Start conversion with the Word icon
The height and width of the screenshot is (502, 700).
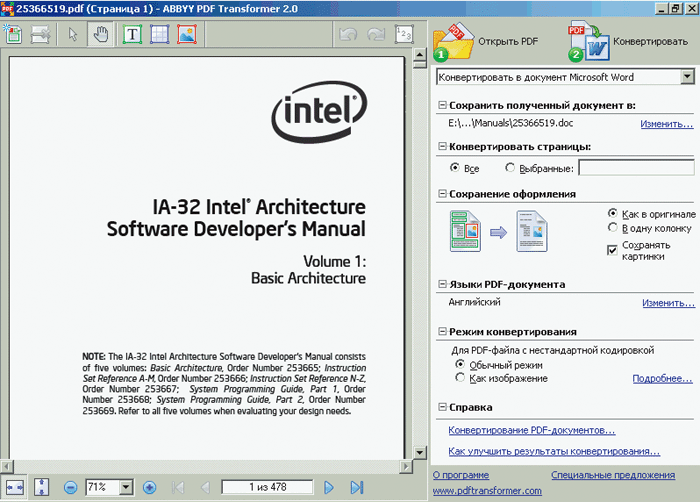click(x=589, y=42)
